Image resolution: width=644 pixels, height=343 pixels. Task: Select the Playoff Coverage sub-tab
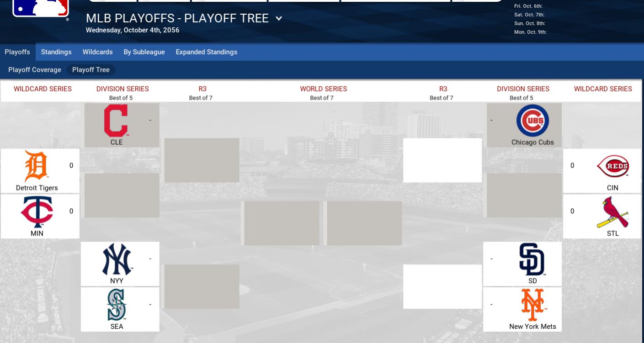click(35, 70)
